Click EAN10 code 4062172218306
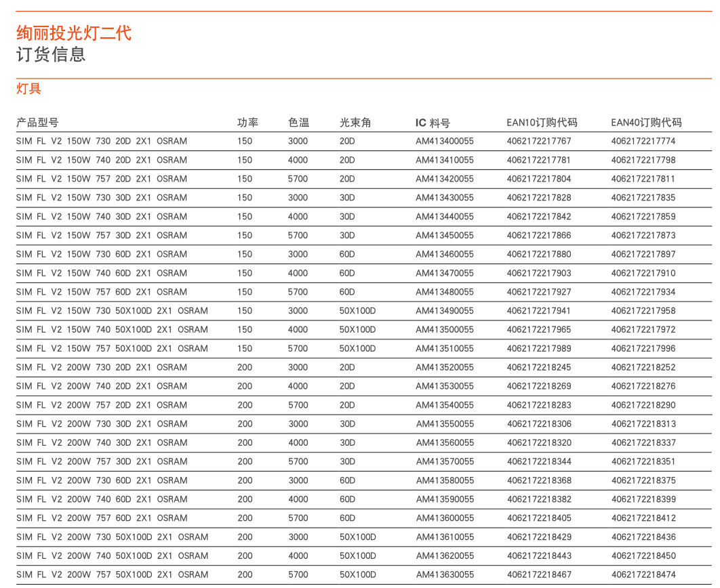This screenshot has height=588, width=720. tap(539, 424)
